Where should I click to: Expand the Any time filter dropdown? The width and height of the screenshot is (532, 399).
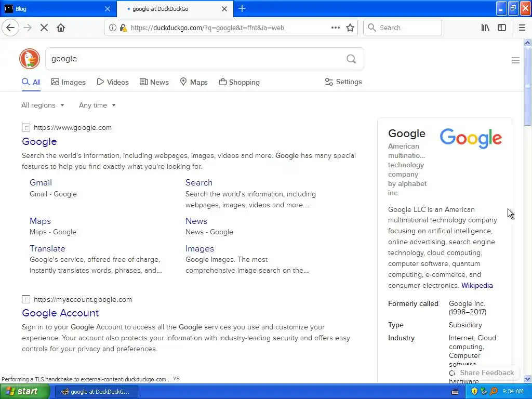click(x=97, y=105)
